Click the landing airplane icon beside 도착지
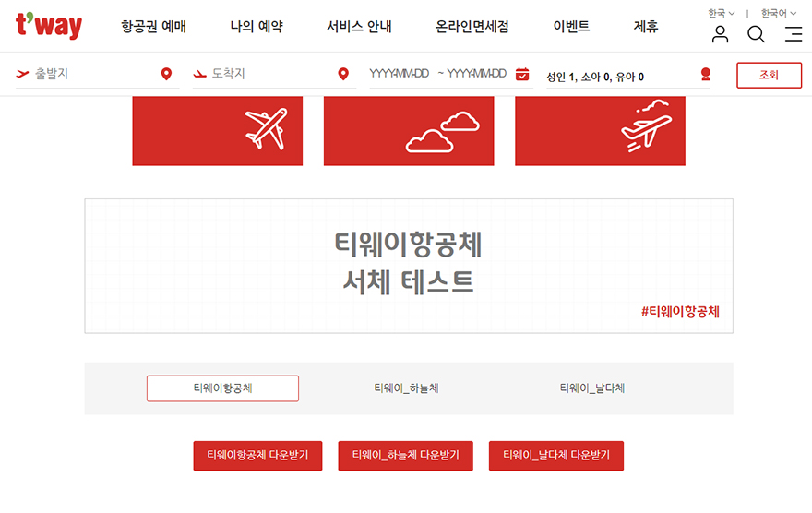The width and height of the screenshot is (812, 513). click(199, 74)
